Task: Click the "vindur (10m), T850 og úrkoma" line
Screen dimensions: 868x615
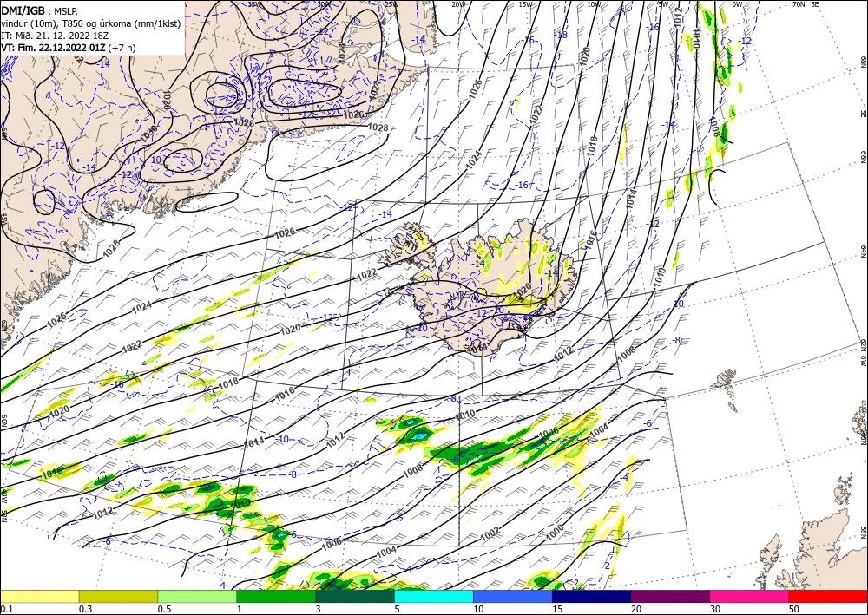Action: (x=89, y=23)
